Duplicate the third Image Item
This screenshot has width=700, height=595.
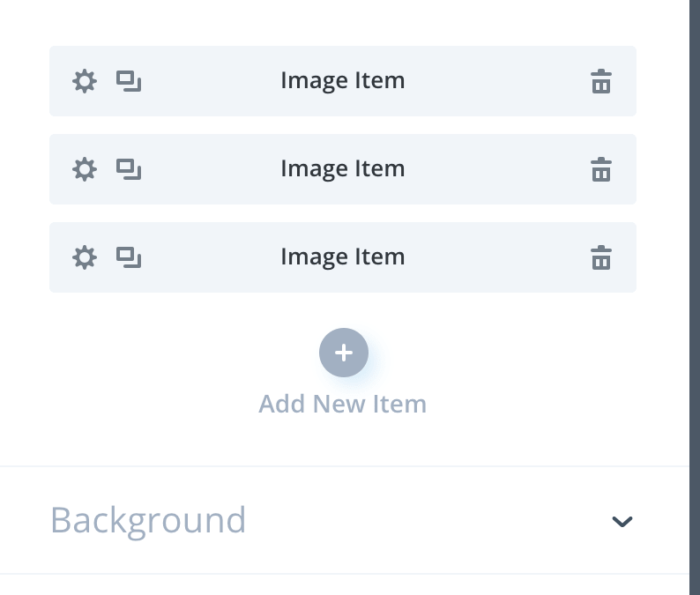click(x=129, y=257)
